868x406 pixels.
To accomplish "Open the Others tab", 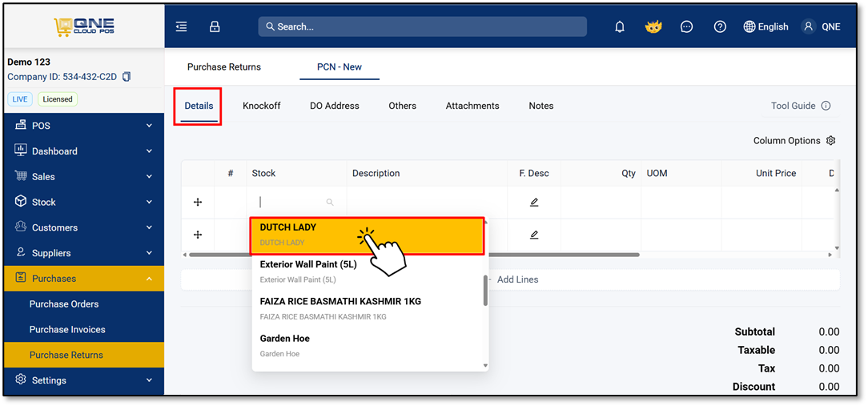I will (x=403, y=106).
